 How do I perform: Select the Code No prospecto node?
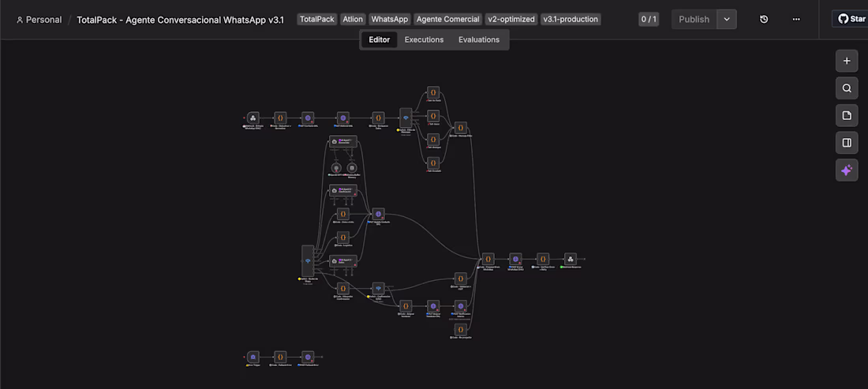click(461, 330)
